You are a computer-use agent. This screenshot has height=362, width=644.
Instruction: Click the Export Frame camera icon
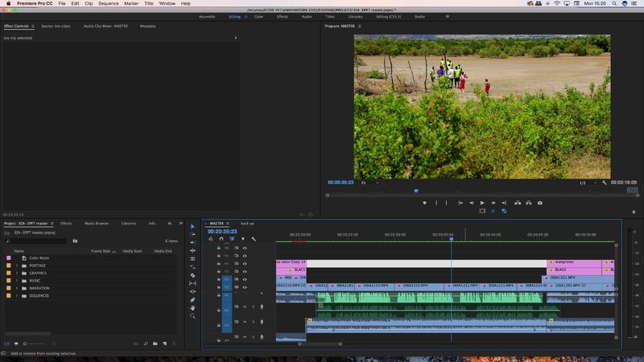[540, 203]
